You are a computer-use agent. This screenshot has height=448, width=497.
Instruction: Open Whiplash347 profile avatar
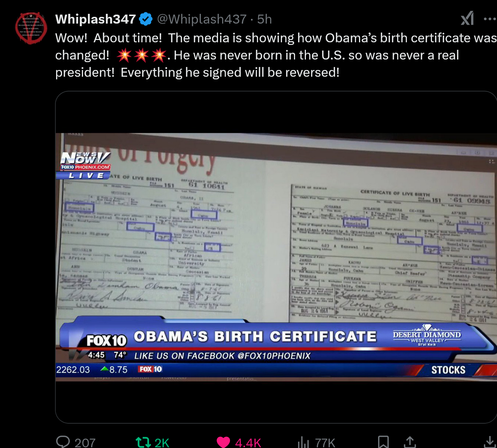click(x=31, y=28)
